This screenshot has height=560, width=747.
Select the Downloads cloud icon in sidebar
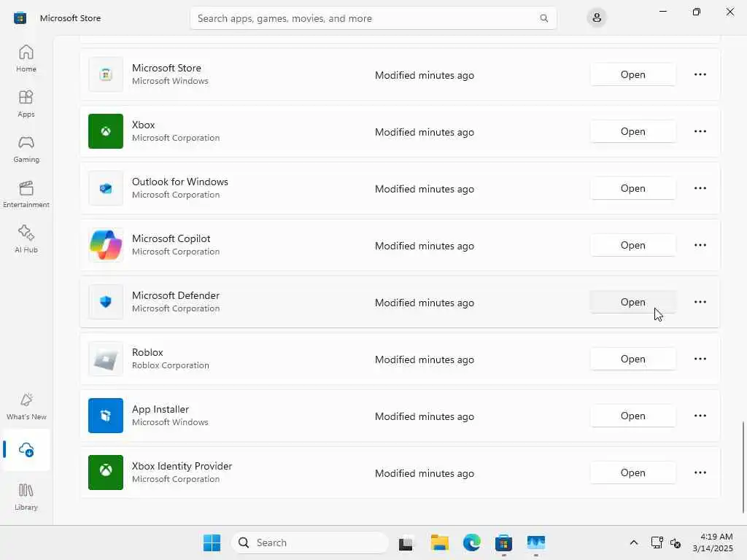[x=26, y=449]
